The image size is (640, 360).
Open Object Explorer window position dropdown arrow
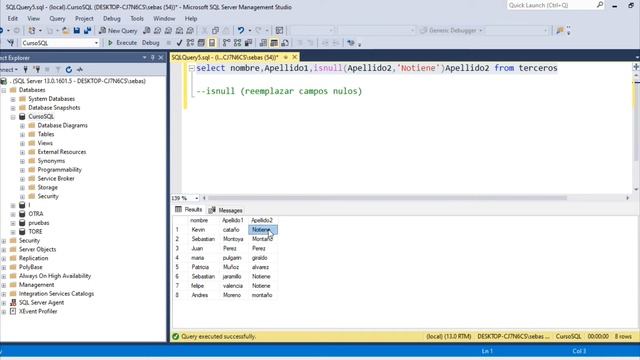[x=144, y=58]
